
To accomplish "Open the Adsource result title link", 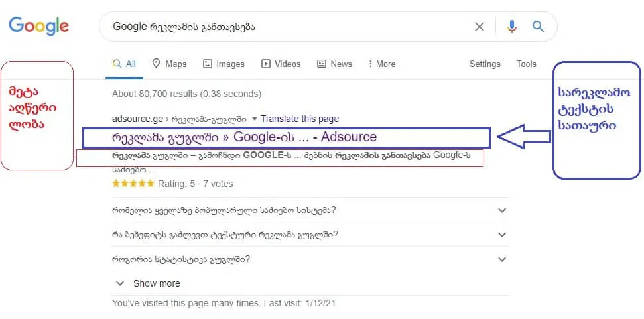I will click(x=244, y=137).
